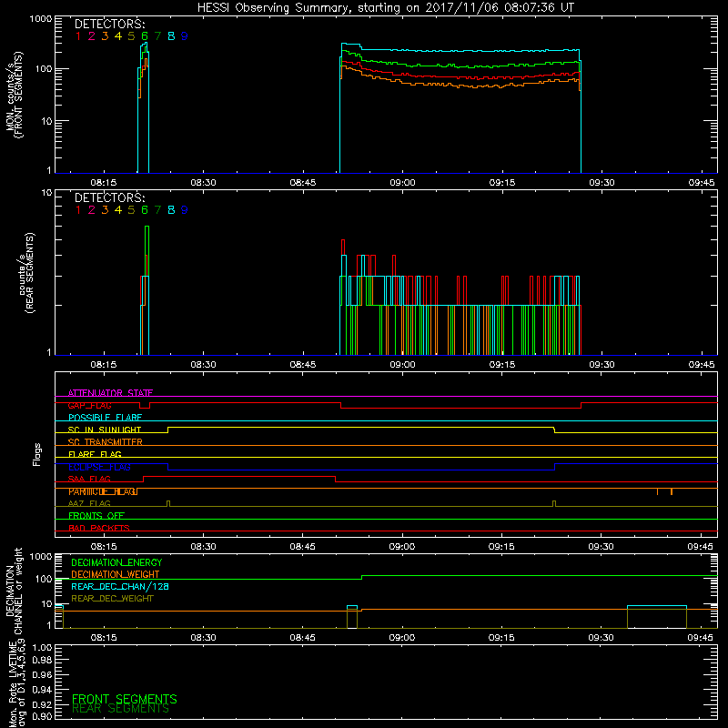Image resolution: width=728 pixels, height=728 pixels.
Task: Click the 1000 y-axis value on the decimation plot
Action: [x=41, y=556]
